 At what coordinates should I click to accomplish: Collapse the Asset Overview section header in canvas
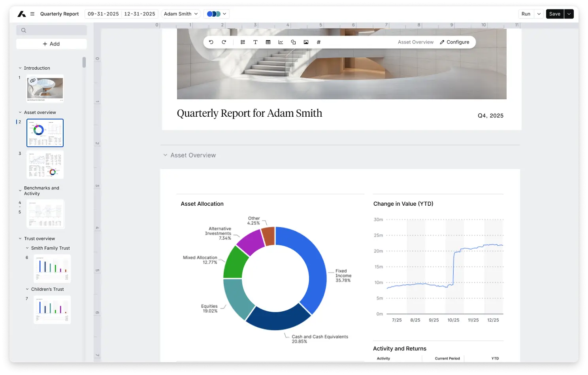[165, 155]
